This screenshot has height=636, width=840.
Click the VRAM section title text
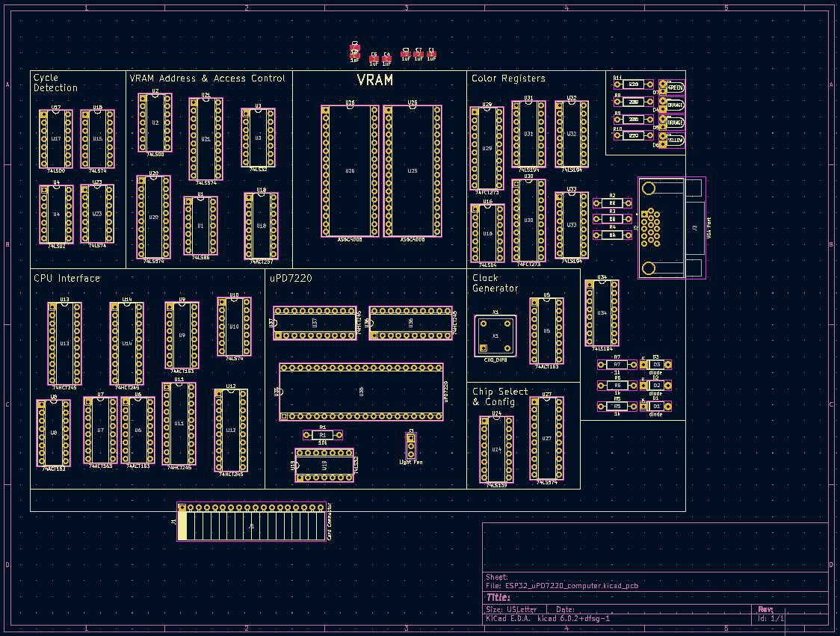pos(374,80)
